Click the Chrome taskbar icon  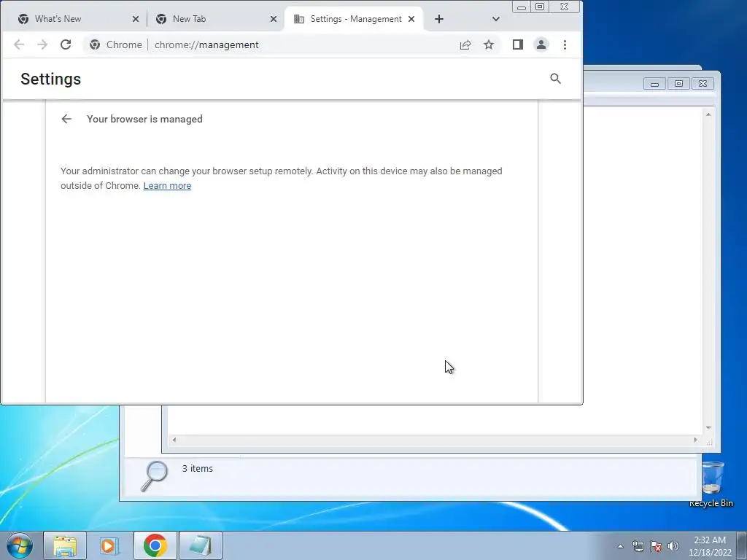point(155,545)
